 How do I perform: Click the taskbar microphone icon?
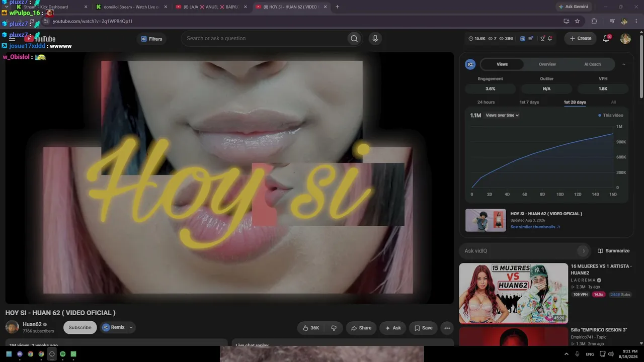[577, 354]
